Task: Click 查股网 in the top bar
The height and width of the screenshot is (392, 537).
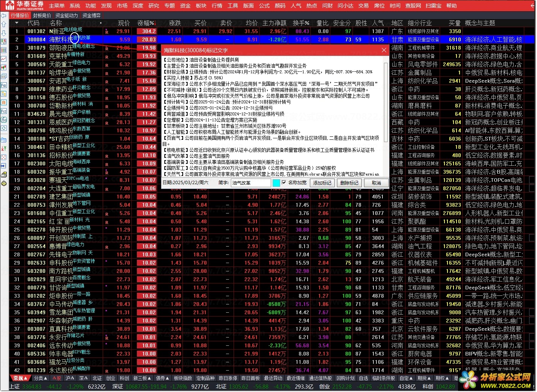Action: pos(413,6)
